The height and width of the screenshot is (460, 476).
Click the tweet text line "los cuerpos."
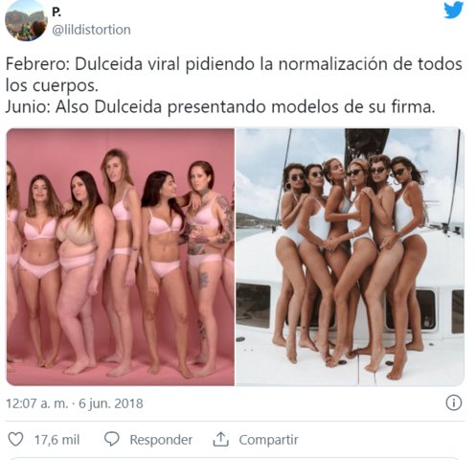tap(52, 85)
